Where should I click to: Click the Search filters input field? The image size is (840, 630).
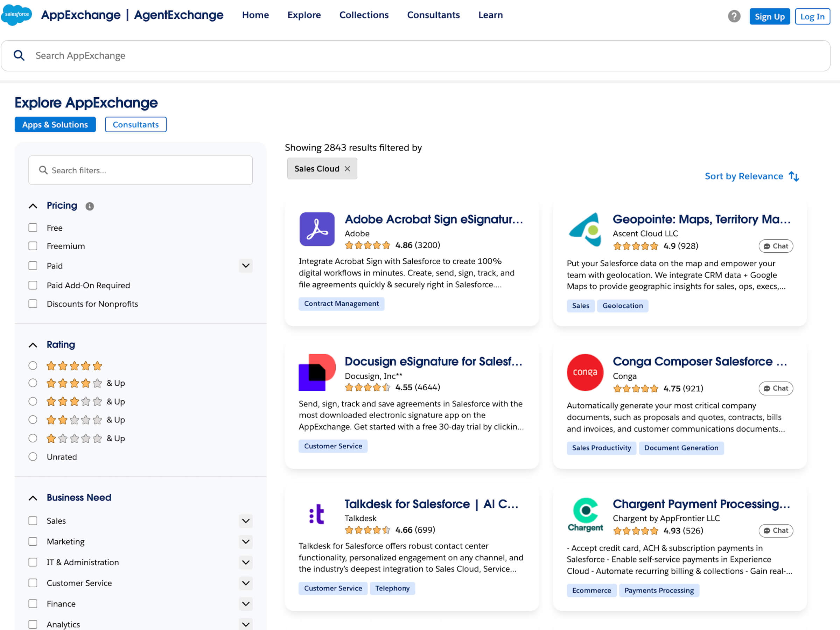140,170
